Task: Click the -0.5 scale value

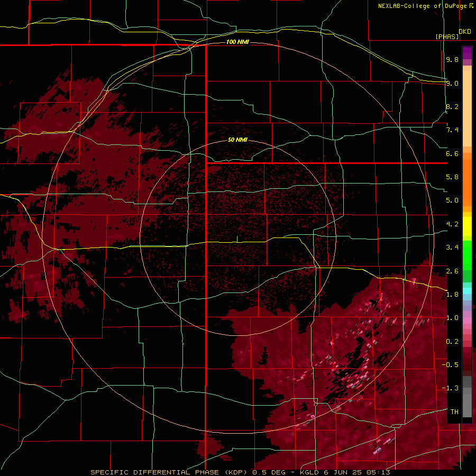Action: (x=450, y=365)
